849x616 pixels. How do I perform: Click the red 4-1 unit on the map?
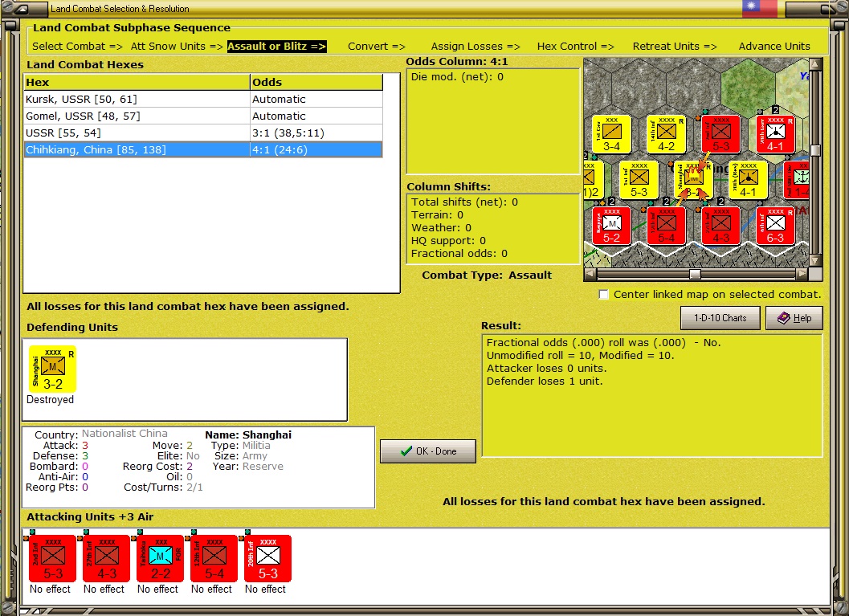(775, 133)
